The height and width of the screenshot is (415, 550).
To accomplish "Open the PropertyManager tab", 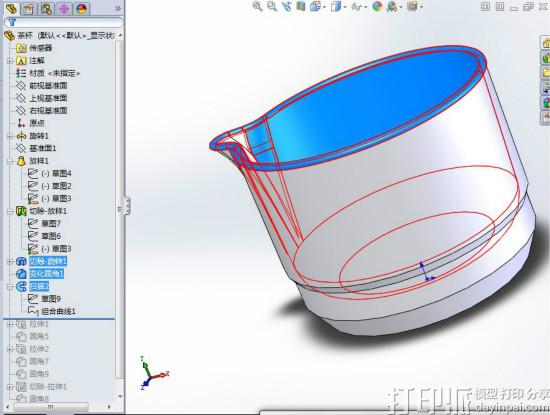I will point(29,9).
